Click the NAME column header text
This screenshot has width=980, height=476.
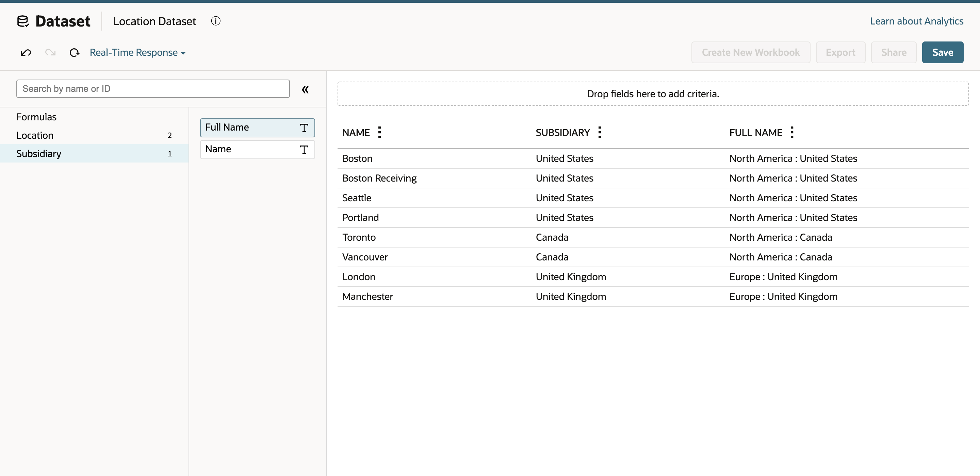point(356,133)
